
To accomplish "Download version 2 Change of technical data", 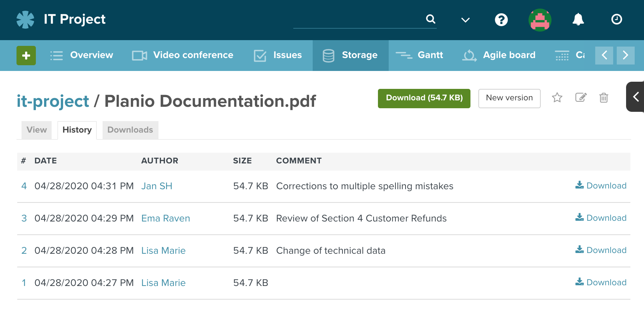I will [601, 250].
